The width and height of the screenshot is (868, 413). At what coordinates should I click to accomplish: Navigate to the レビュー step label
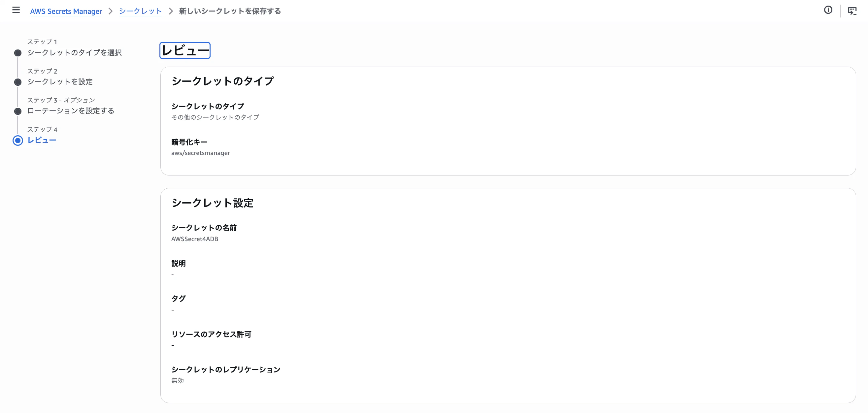click(x=42, y=141)
